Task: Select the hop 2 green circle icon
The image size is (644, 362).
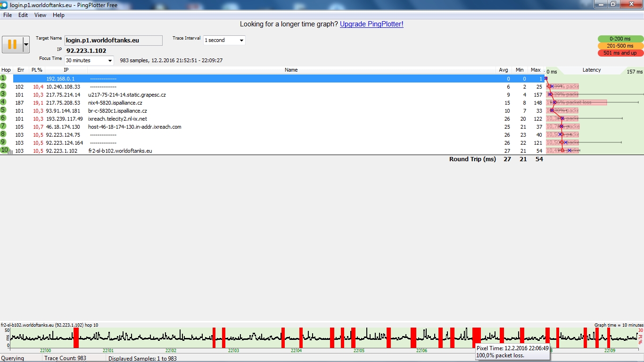Action: pos(3,86)
